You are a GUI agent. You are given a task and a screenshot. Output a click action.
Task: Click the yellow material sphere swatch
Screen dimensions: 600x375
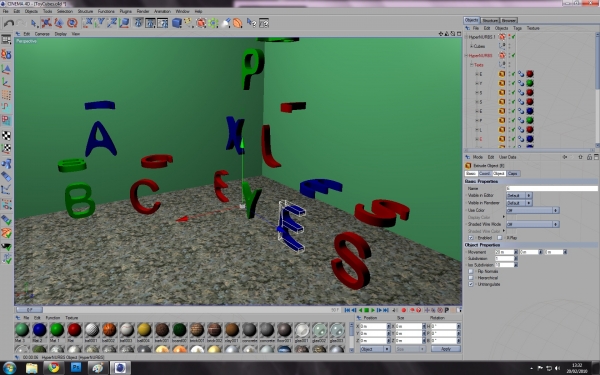[144, 329]
